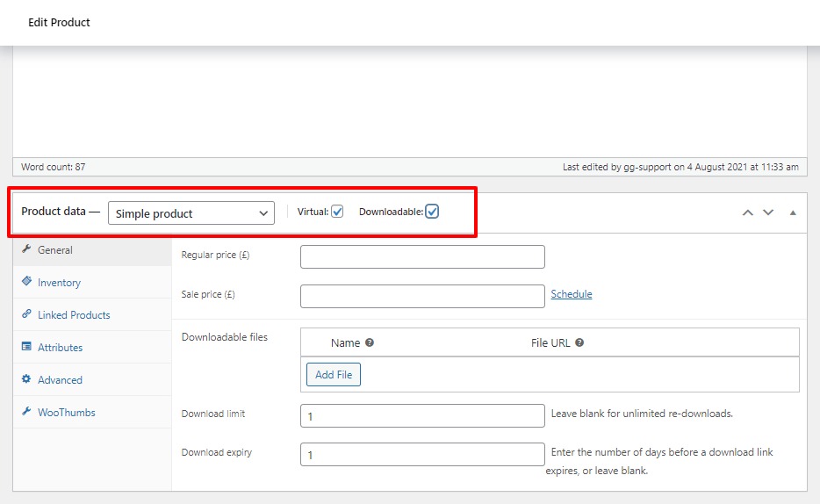This screenshot has height=504, width=820.
Task: Move Product data panel down
Action: (767, 212)
